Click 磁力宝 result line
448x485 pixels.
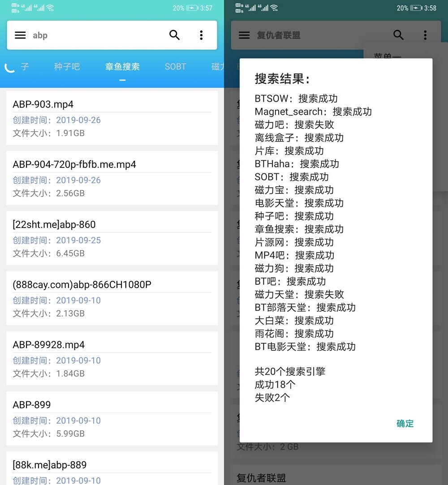[294, 190]
